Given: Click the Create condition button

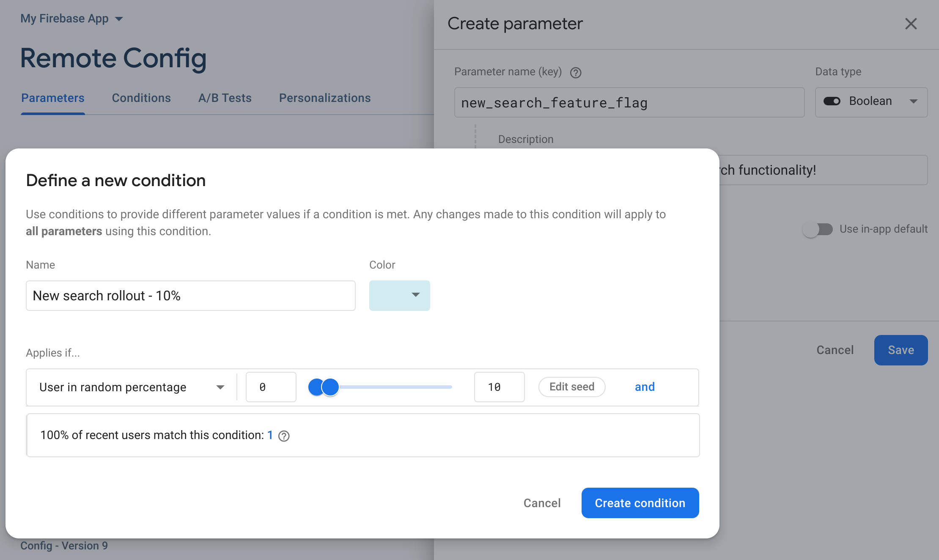Looking at the screenshot, I should click(640, 502).
